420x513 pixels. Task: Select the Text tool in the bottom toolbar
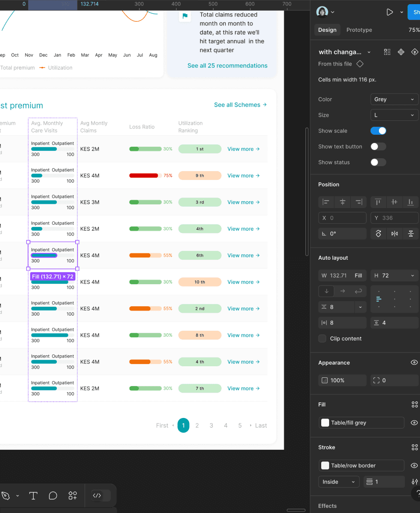pos(33,495)
